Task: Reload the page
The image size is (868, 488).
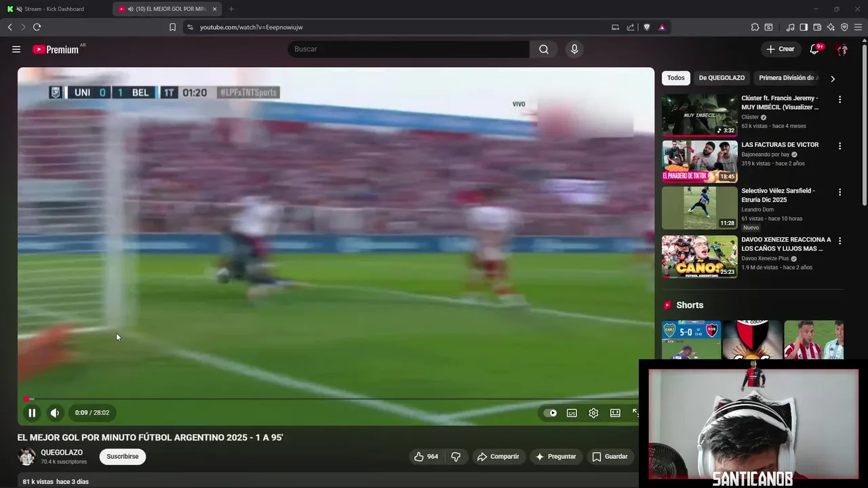Action: (37, 27)
